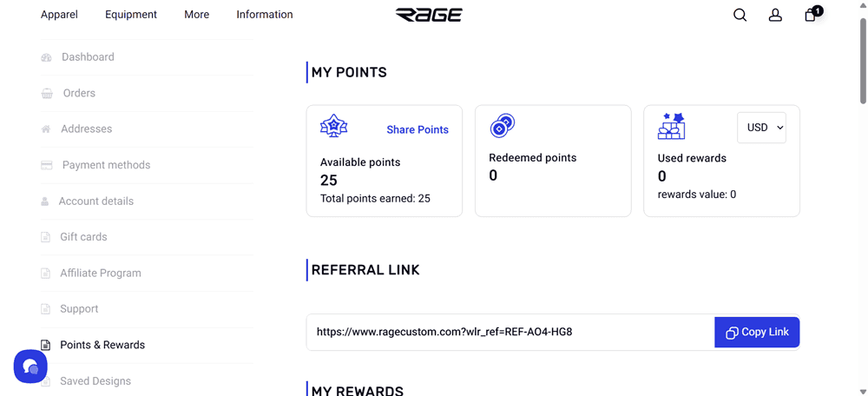
Task: Open the Information menu
Action: click(x=264, y=15)
